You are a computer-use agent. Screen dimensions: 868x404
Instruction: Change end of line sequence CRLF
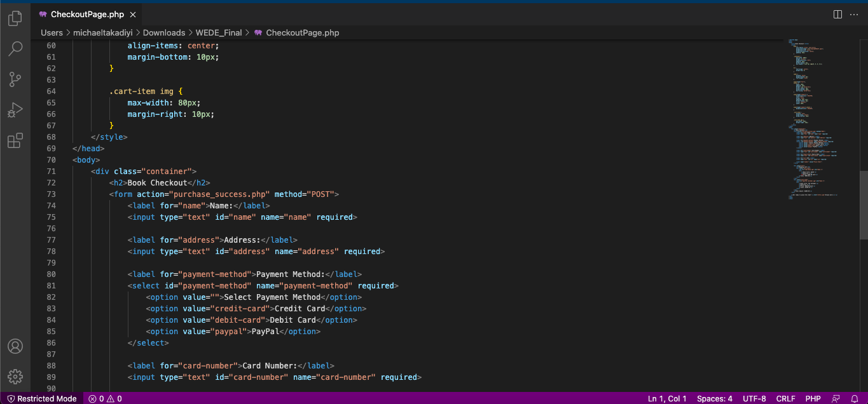[x=785, y=398]
